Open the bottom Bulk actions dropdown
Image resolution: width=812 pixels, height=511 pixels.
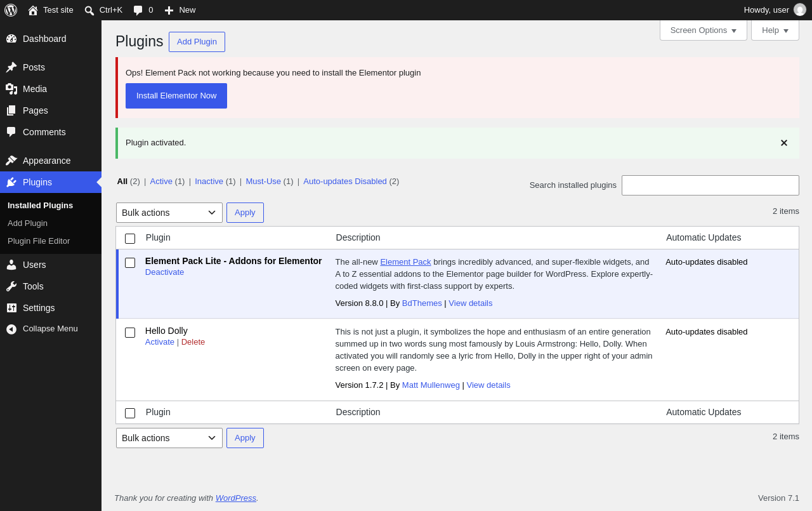[x=169, y=438]
